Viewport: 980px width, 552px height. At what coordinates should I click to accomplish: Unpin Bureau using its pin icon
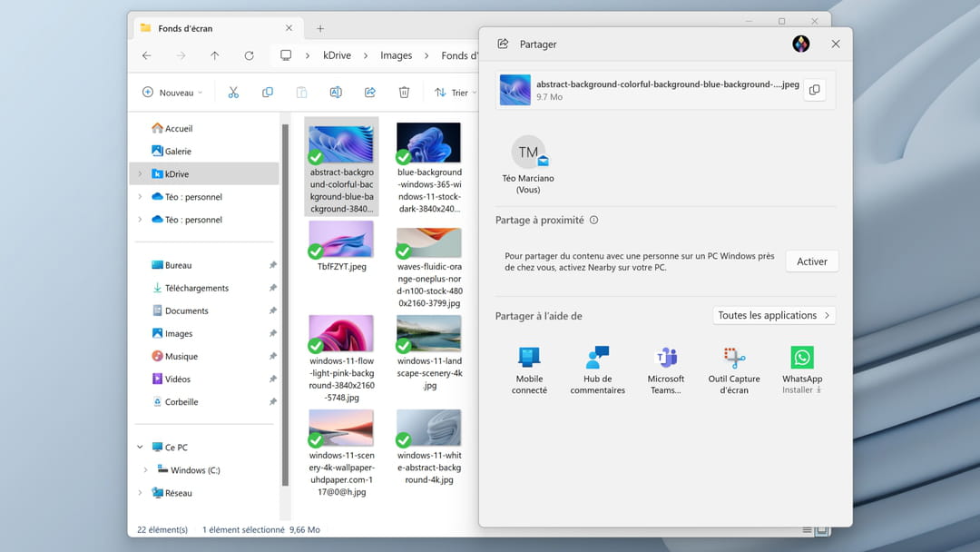pyautogui.click(x=272, y=265)
